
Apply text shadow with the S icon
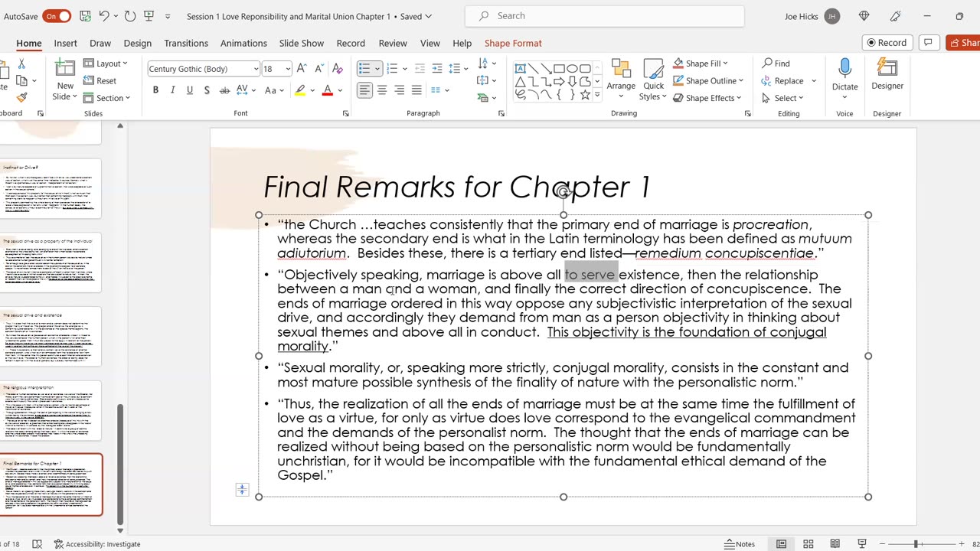coord(207,90)
